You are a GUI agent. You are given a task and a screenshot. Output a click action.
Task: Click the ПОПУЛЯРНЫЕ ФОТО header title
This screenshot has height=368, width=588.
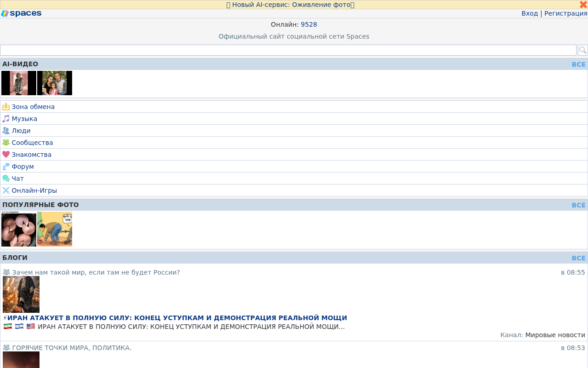[x=40, y=205]
